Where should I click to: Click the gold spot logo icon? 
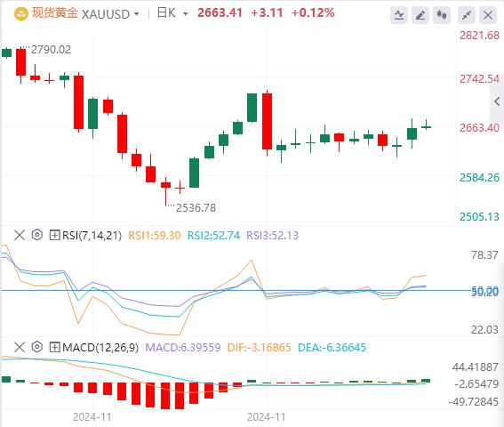(21, 14)
